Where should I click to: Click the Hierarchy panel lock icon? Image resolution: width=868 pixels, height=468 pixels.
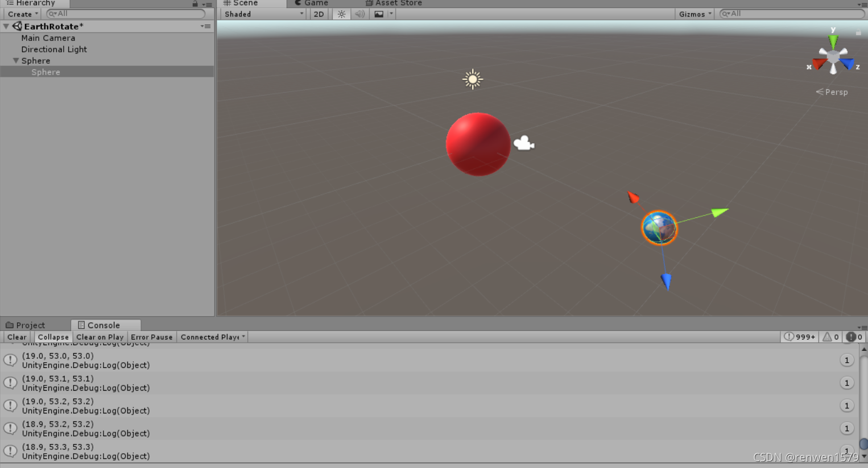click(x=195, y=3)
